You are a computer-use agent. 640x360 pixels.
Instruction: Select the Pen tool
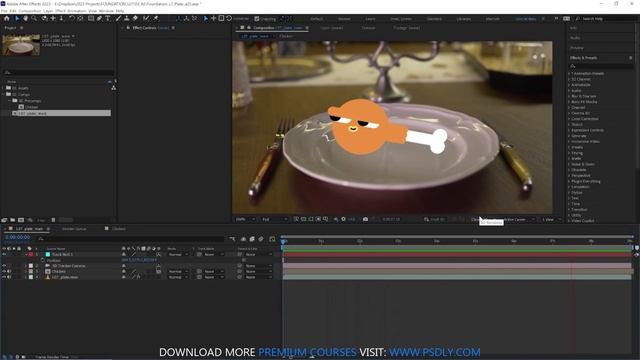coord(99,18)
